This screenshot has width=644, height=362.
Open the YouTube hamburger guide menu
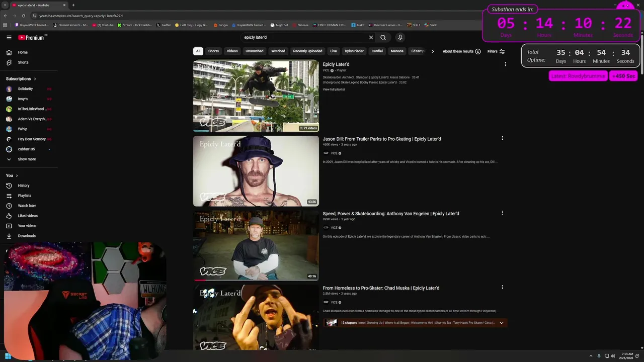click(9, 37)
